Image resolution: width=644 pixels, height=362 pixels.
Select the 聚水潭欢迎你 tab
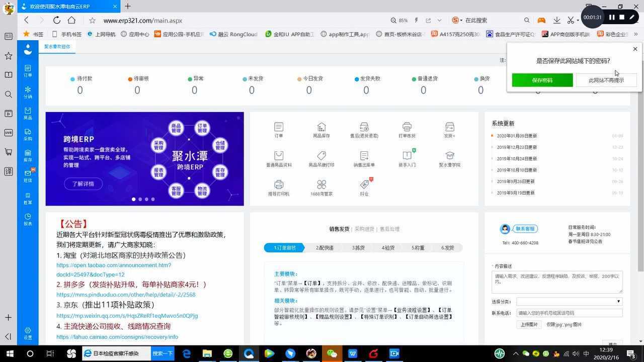pyautogui.click(x=57, y=46)
